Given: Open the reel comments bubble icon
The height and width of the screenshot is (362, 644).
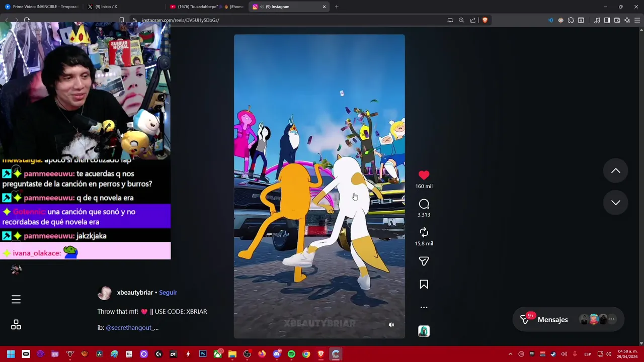Looking at the screenshot, I should pos(424,204).
